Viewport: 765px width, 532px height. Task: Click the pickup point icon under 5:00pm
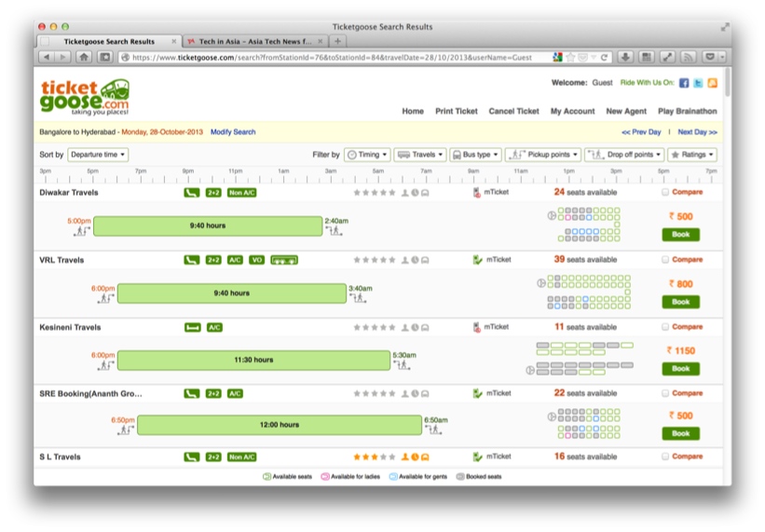coord(82,231)
